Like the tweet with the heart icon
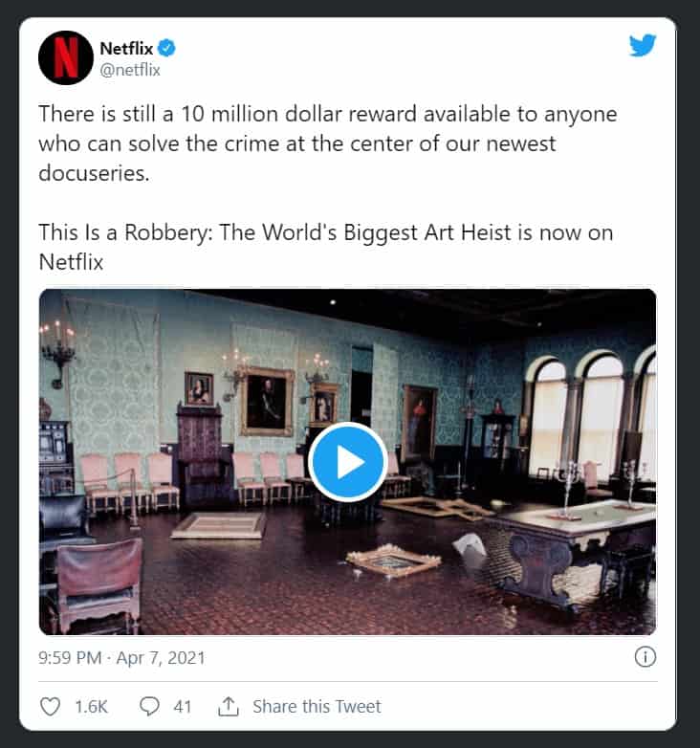This screenshot has width=700, height=748. point(50,707)
